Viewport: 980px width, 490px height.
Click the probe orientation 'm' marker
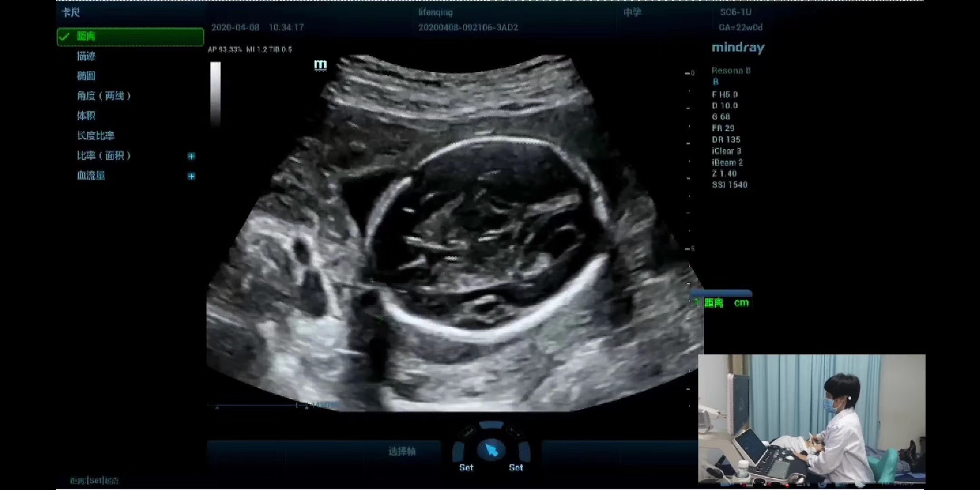click(x=320, y=65)
